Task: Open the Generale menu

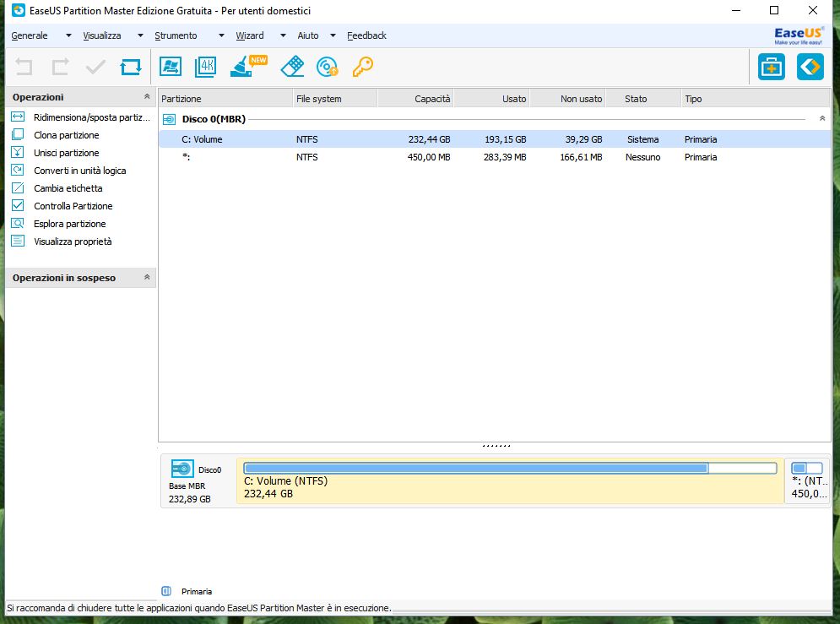Action: click(x=30, y=35)
